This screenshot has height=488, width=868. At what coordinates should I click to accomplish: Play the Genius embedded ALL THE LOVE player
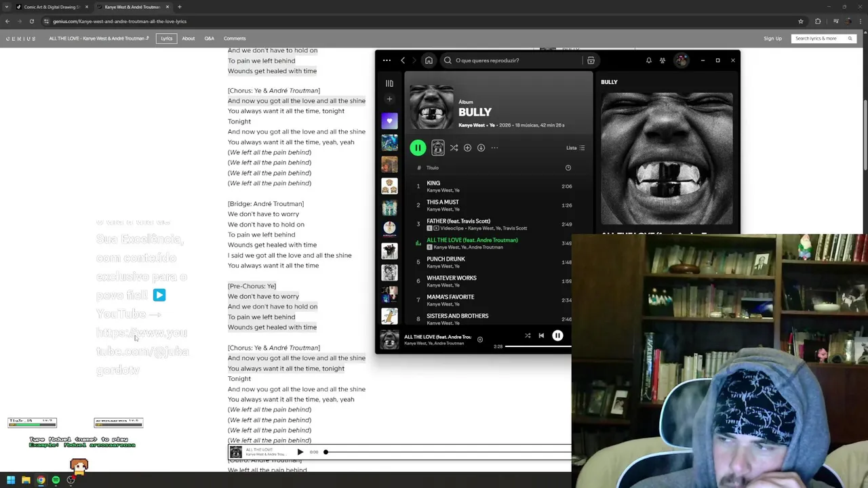[x=300, y=452]
